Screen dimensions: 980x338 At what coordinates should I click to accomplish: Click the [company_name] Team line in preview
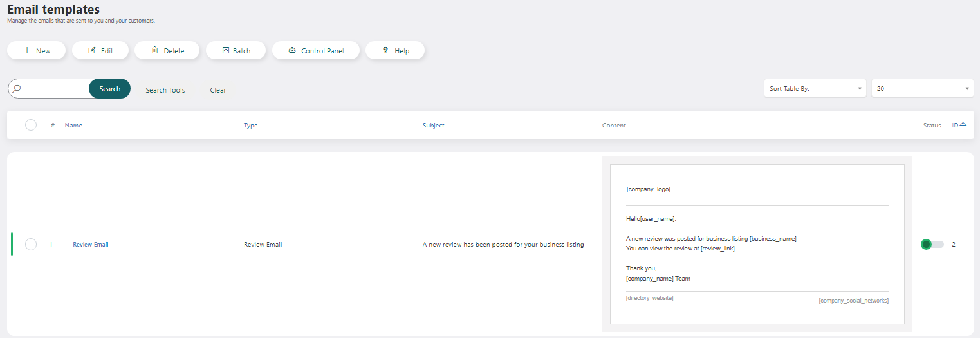pyautogui.click(x=658, y=279)
